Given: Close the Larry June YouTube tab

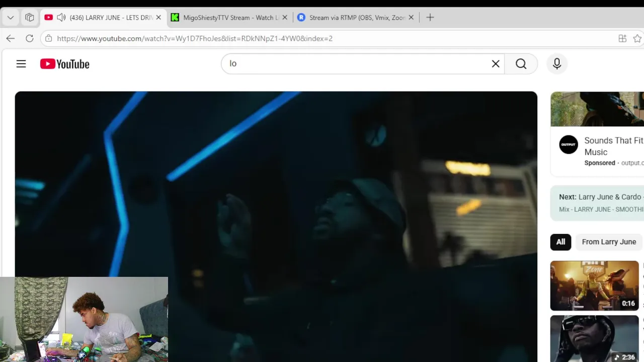Looking at the screenshot, I should tap(158, 18).
